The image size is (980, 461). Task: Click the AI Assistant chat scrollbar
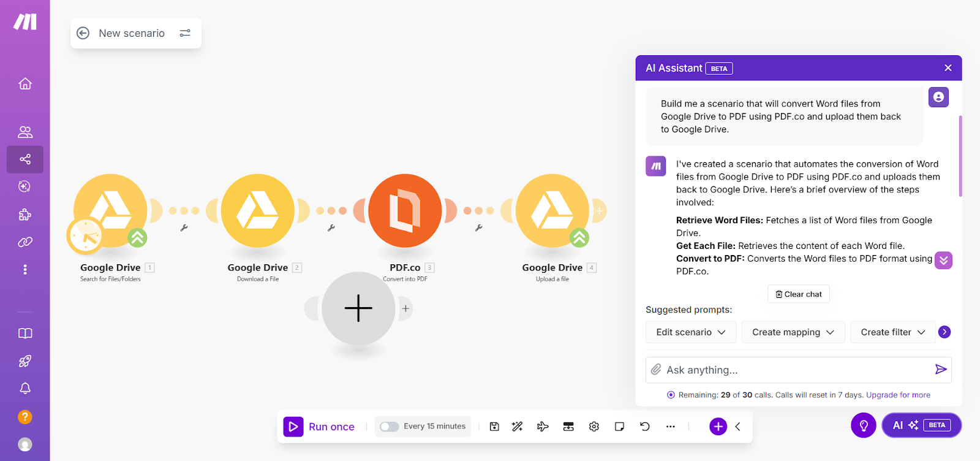click(x=960, y=156)
